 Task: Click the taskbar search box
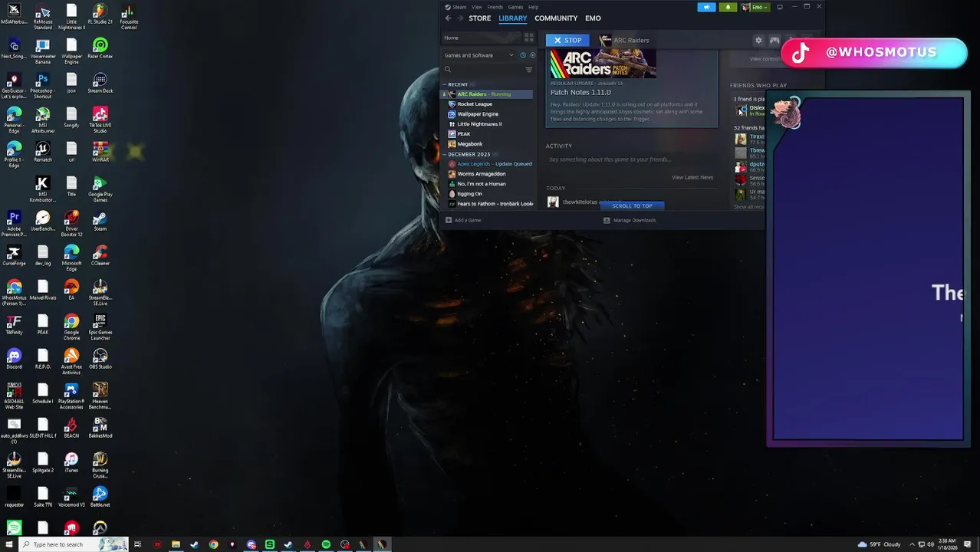coord(73,544)
